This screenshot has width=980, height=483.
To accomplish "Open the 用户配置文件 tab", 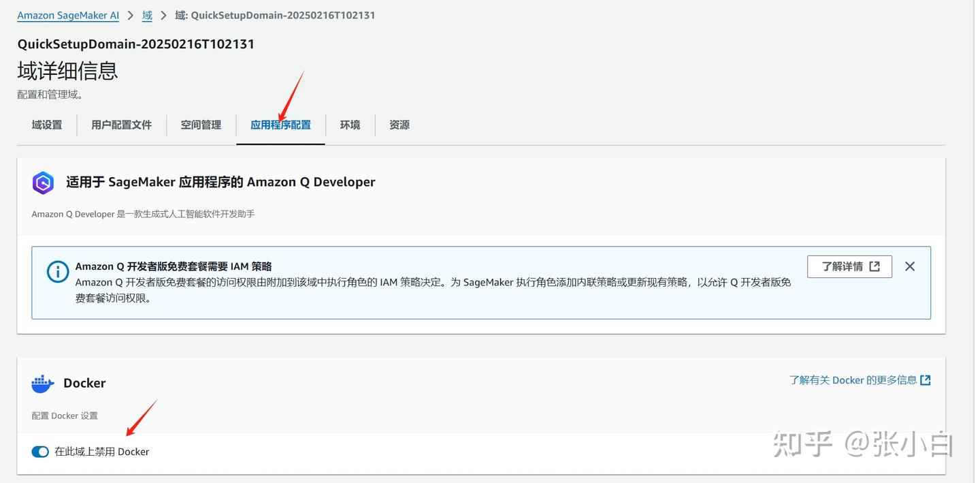I will pyautogui.click(x=121, y=125).
